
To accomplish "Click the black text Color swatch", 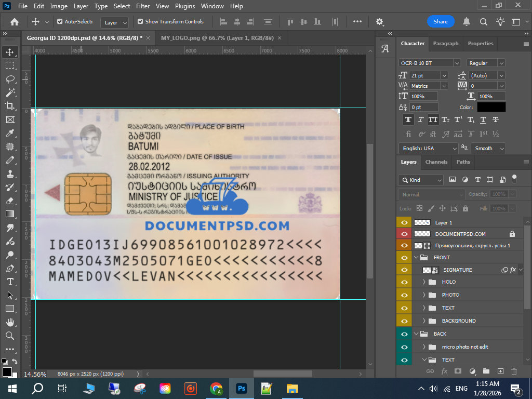I will tap(491, 107).
